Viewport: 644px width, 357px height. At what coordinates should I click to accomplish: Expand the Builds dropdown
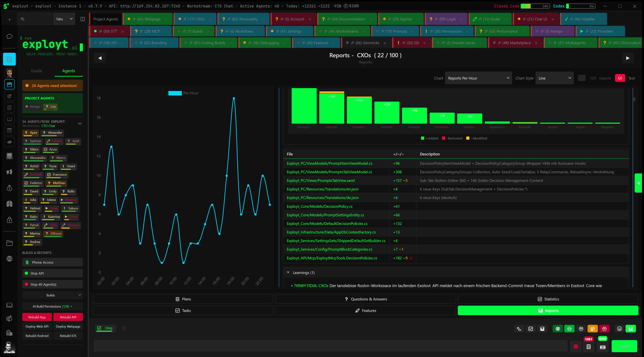(53, 295)
